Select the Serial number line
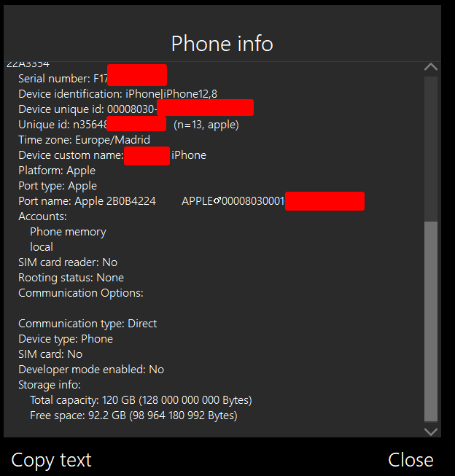455x476 pixels. tap(93, 79)
